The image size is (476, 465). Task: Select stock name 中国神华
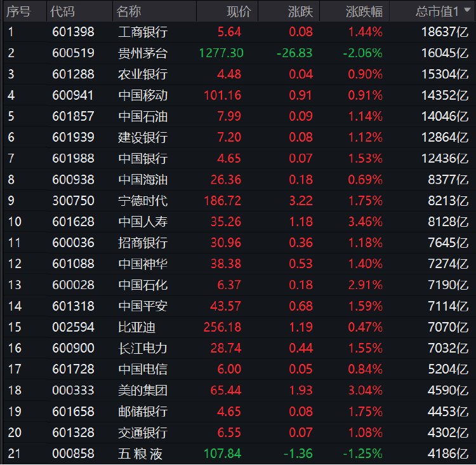coord(143,264)
